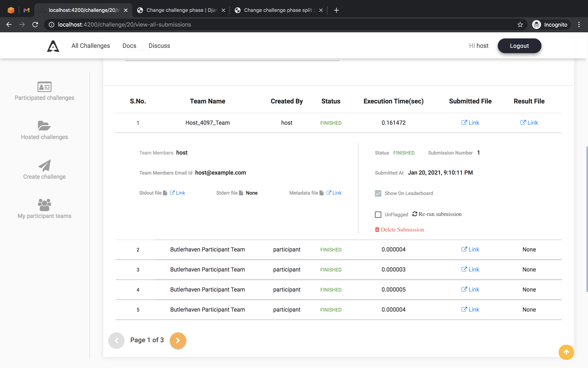Click the Re-run submission refresh icon
Image resolution: width=588 pixels, height=368 pixels.
click(x=414, y=214)
